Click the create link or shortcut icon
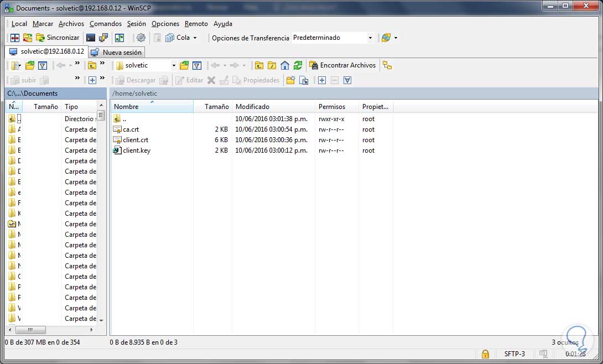 point(304,80)
